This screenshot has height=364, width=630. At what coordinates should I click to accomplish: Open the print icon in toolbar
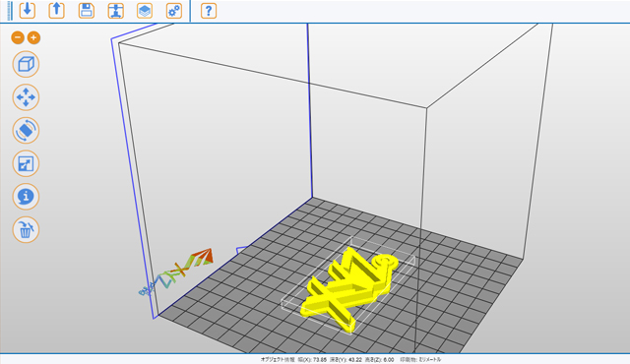click(116, 11)
